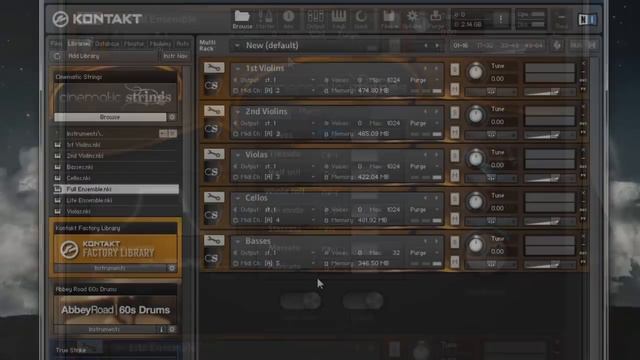Open the multi preset dropdown beside New (default)
This screenshot has width=640, height=360.
coord(237,45)
